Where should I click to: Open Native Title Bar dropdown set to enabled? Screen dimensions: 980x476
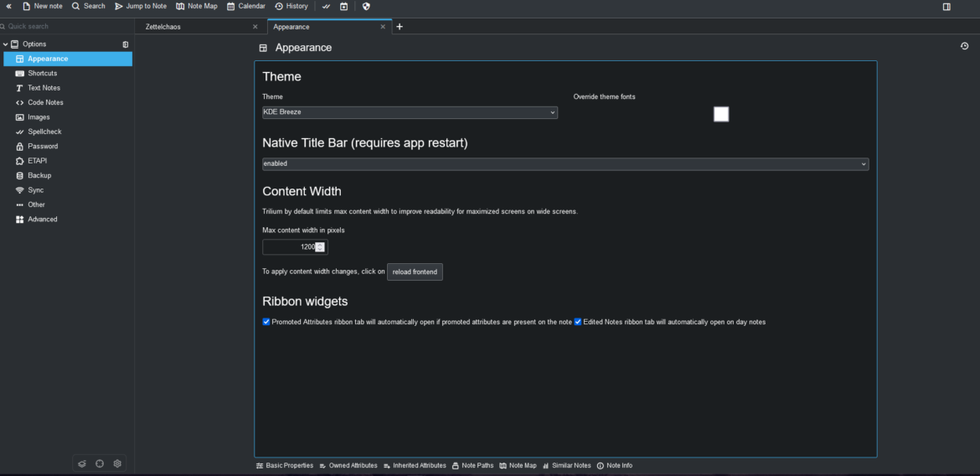[x=565, y=164]
